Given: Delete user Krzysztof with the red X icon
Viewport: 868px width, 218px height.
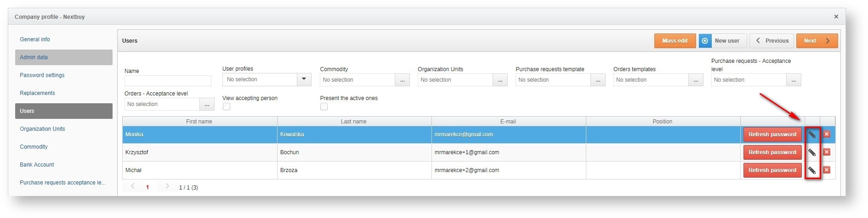Looking at the screenshot, I should pos(827,152).
